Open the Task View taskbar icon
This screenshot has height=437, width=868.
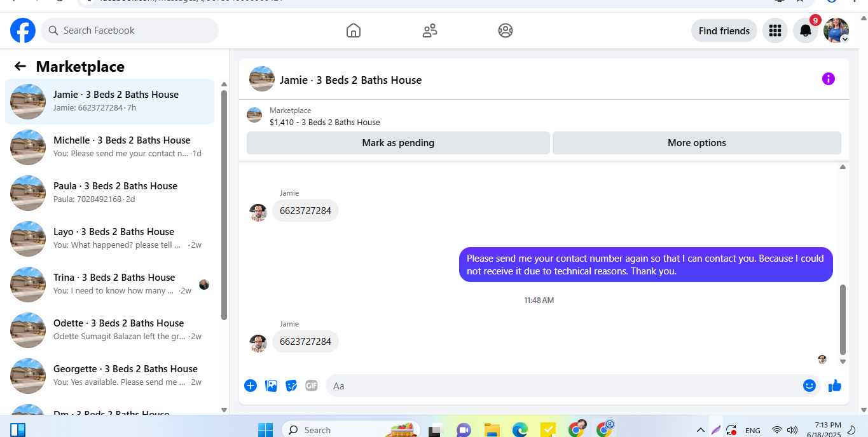(436, 430)
